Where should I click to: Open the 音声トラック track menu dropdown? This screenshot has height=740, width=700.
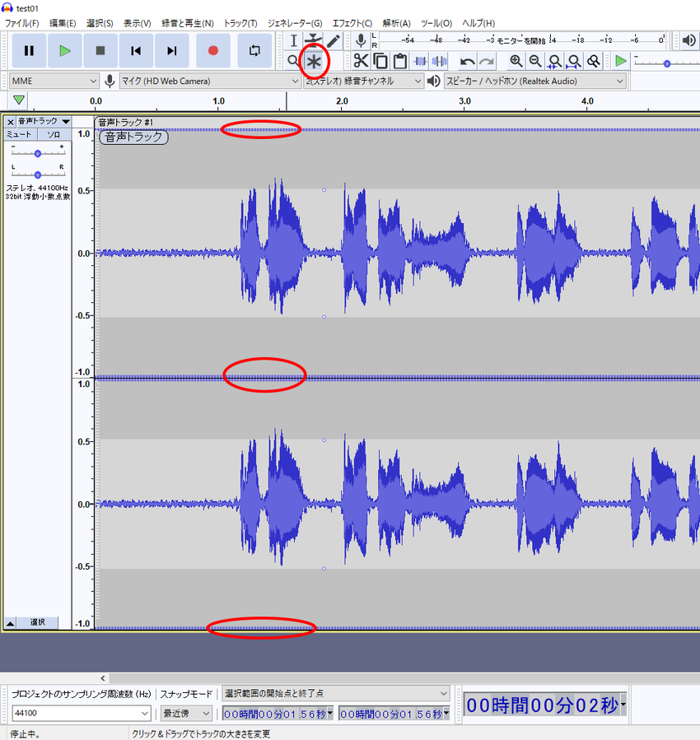(x=44, y=122)
